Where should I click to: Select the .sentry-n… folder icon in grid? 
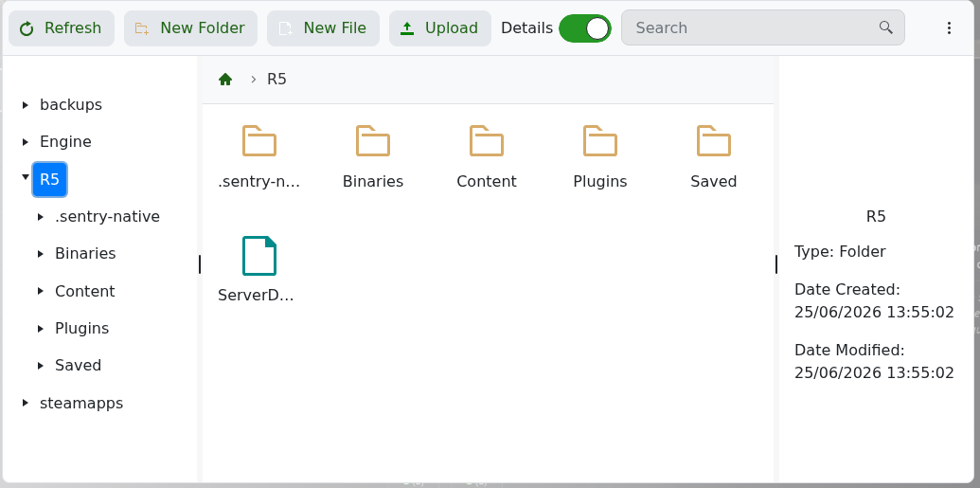pyautogui.click(x=259, y=141)
